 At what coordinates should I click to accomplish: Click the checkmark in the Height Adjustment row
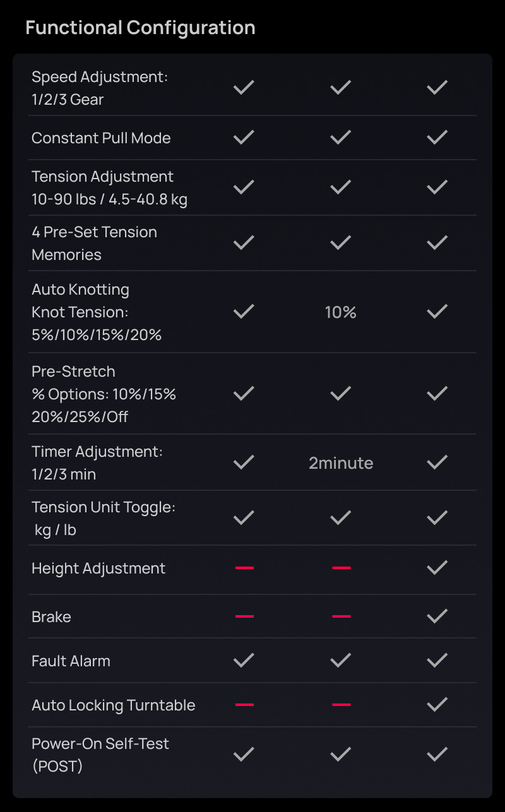point(437,568)
